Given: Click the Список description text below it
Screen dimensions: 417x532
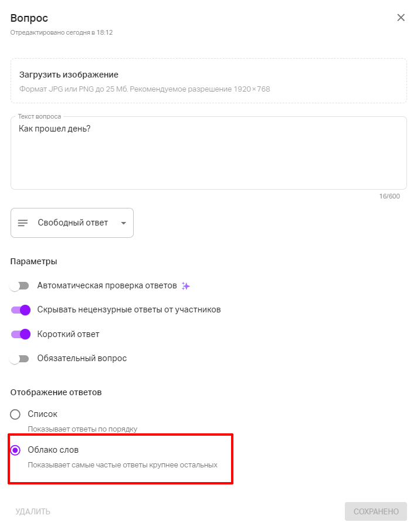Looking at the screenshot, I should [82, 429].
